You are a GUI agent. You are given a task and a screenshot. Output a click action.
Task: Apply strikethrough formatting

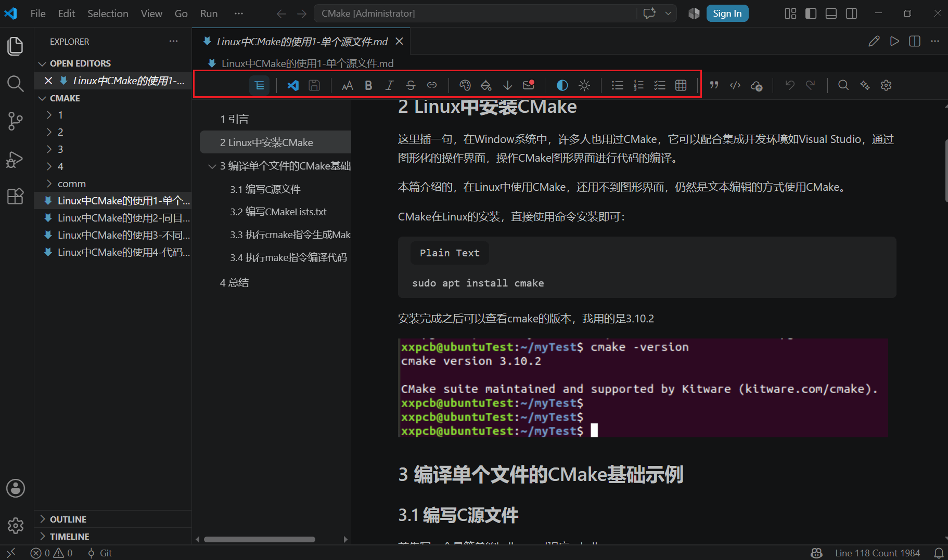411,85
